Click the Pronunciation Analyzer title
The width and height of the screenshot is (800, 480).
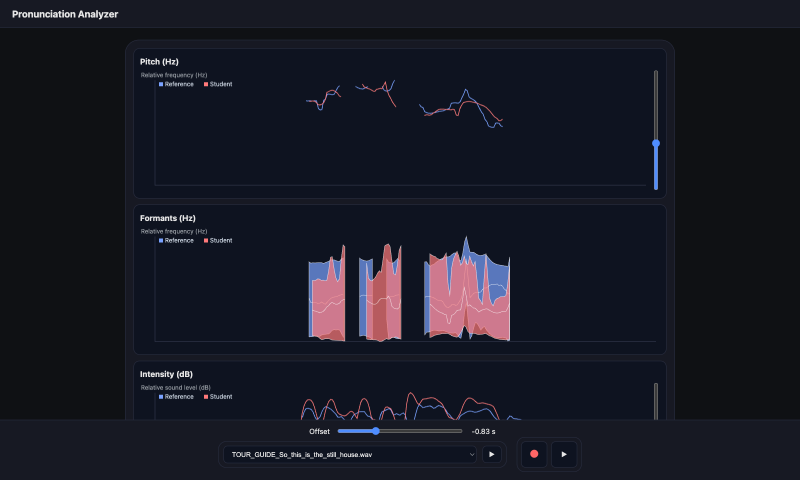(65, 14)
